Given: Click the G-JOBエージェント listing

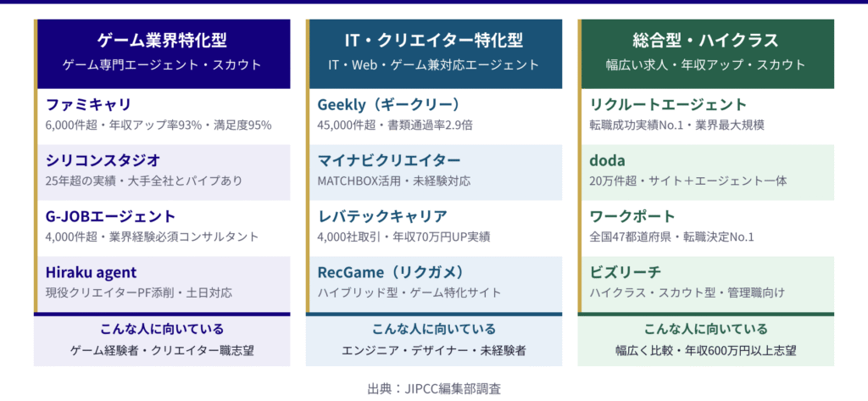Looking at the screenshot, I should point(110,216).
